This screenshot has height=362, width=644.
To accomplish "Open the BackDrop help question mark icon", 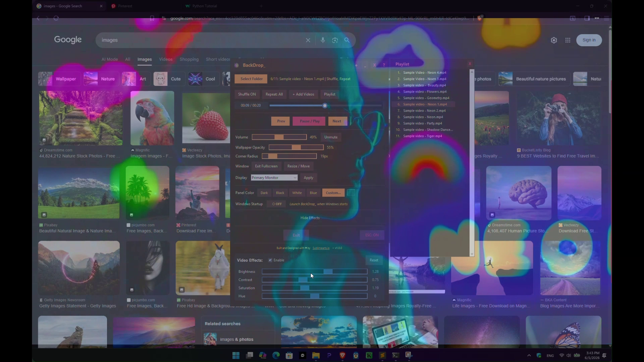I will (x=384, y=65).
